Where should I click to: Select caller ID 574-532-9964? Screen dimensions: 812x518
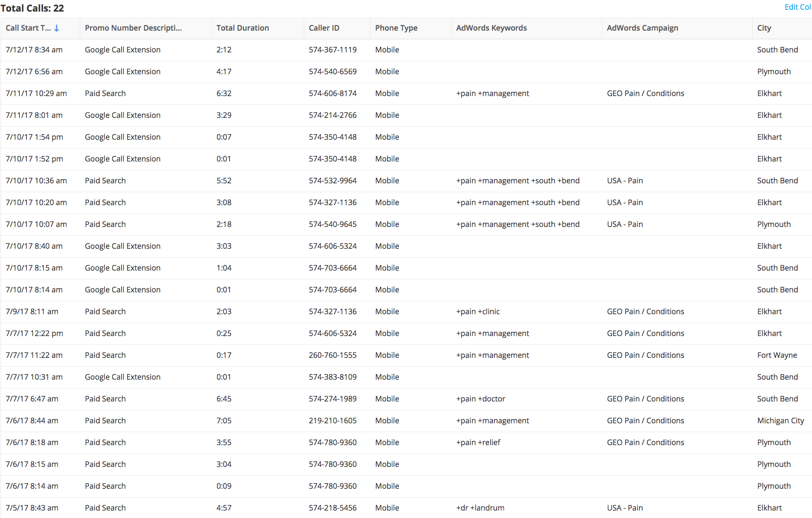point(332,181)
